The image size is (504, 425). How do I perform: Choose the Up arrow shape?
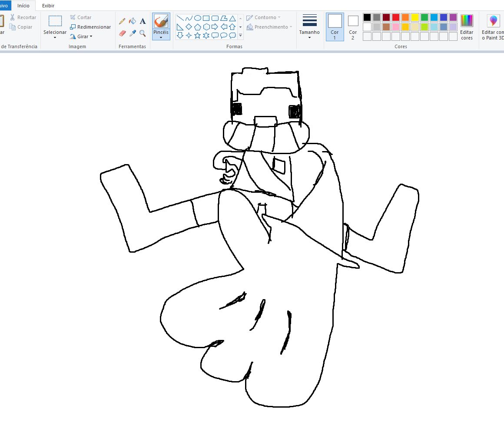pyautogui.click(x=232, y=26)
